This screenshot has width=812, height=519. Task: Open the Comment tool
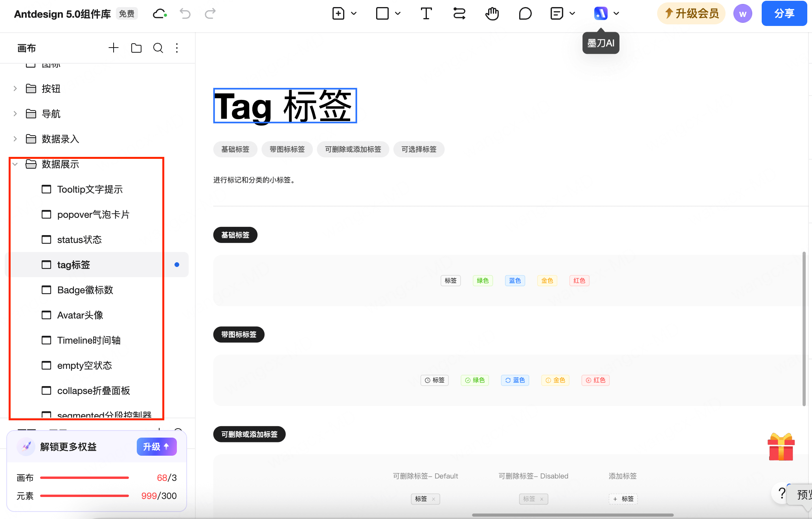[525, 13]
